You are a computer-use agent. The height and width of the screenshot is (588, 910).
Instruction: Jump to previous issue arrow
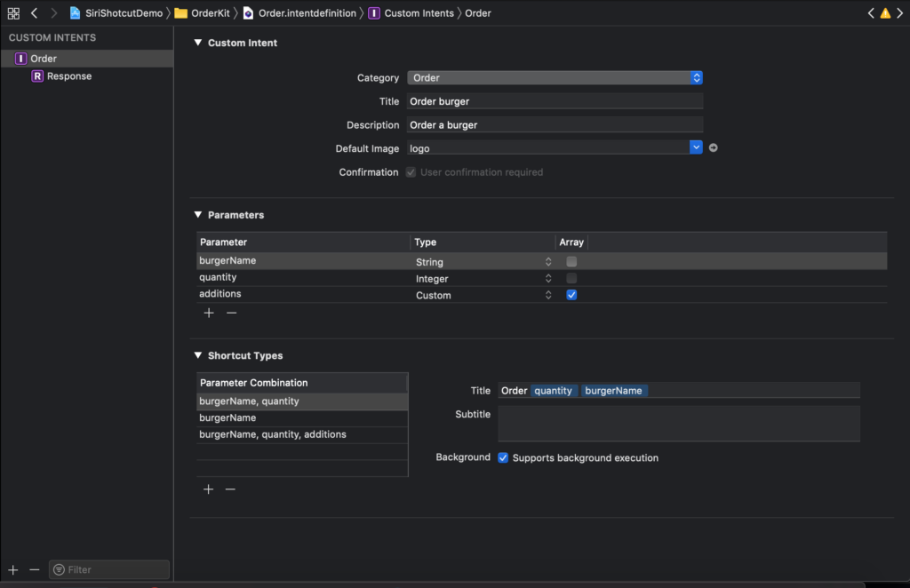(x=871, y=12)
